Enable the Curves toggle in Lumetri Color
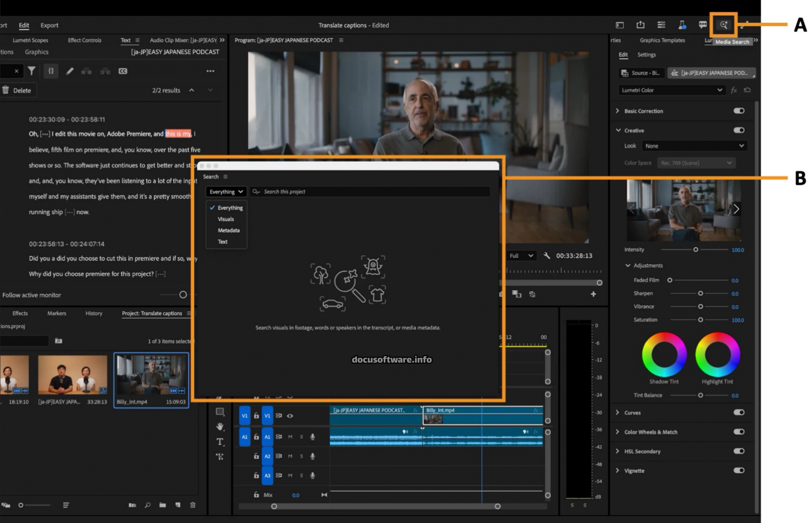The height and width of the screenshot is (523, 812). 738,412
